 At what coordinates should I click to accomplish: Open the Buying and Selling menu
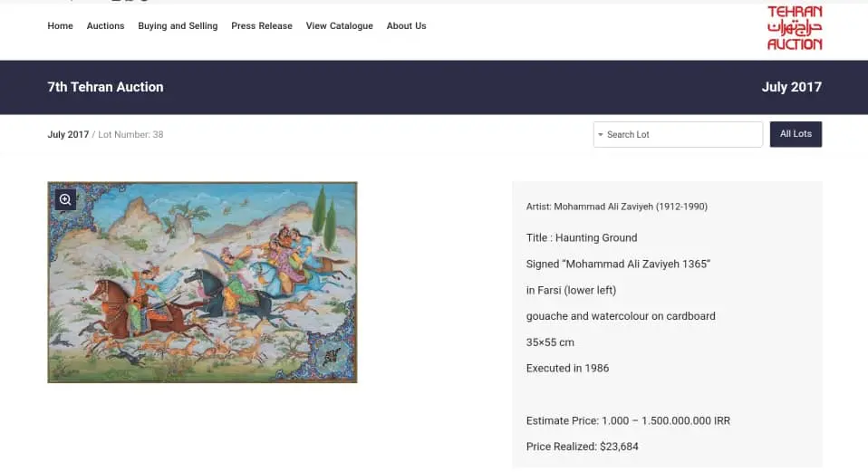click(x=178, y=26)
